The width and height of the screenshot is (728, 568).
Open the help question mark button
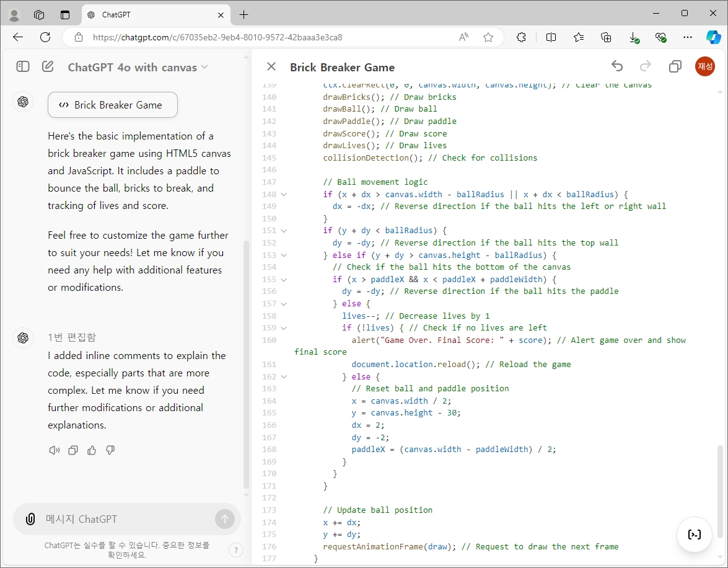pyautogui.click(x=236, y=551)
